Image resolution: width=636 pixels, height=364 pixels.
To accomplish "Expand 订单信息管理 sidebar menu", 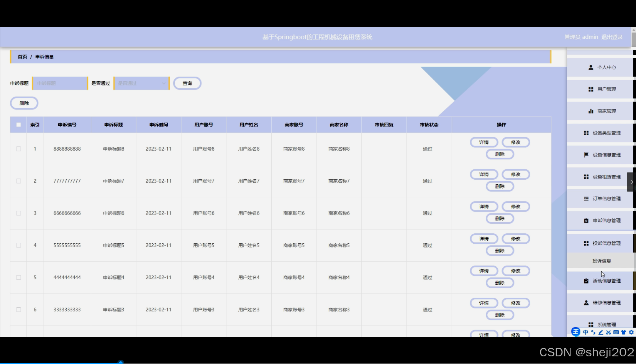I will tap(600, 198).
